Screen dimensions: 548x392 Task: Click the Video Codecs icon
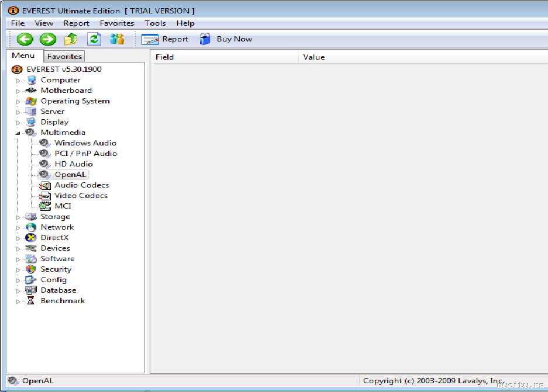(x=45, y=196)
